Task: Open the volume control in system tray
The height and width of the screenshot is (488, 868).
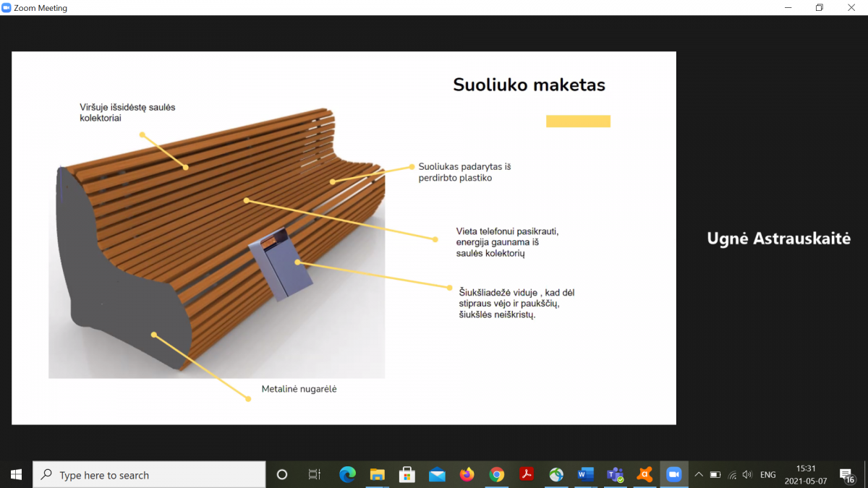Action: pos(747,475)
